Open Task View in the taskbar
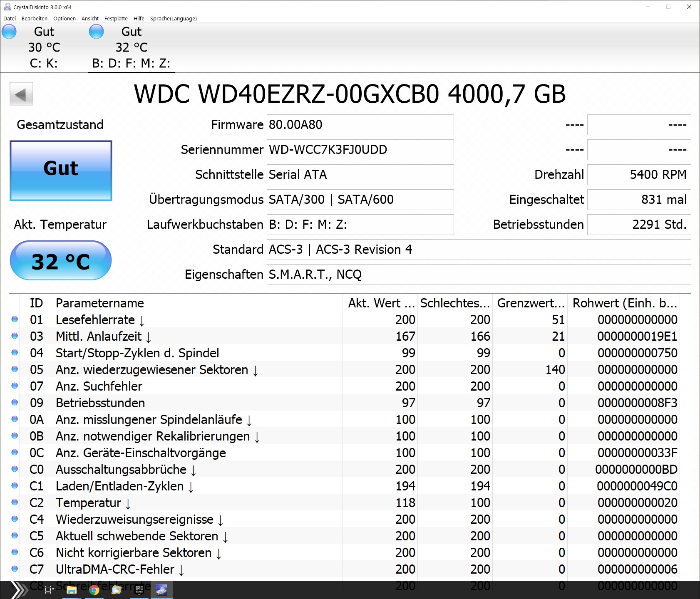700x599 pixels. [49, 590]
